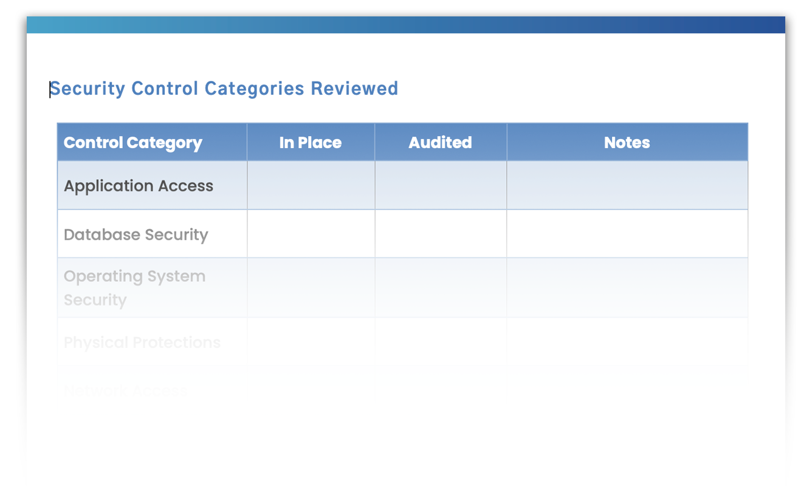The height and width of the screenshot is (504, 812).
Task: Select the Audited column header
Action: click(440, 143)
